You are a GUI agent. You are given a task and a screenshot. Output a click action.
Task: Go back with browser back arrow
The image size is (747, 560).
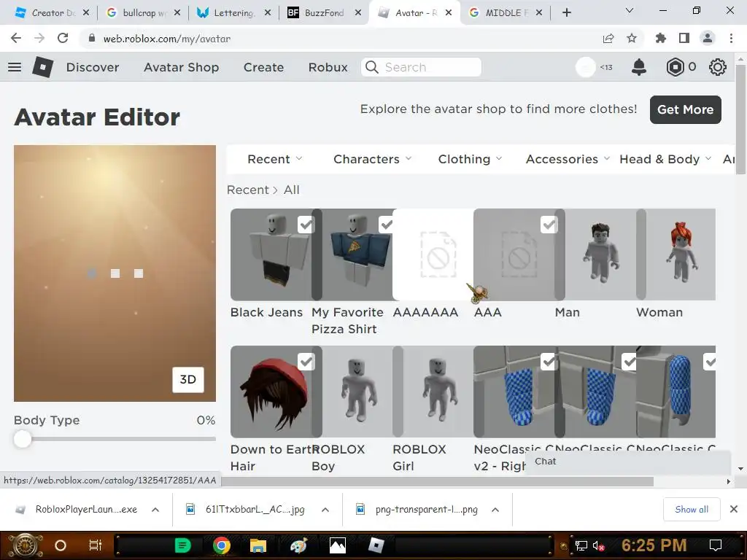point(16,38)
